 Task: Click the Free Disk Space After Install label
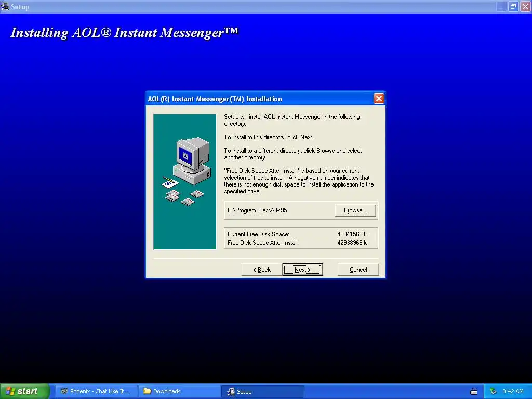point(263,243)
